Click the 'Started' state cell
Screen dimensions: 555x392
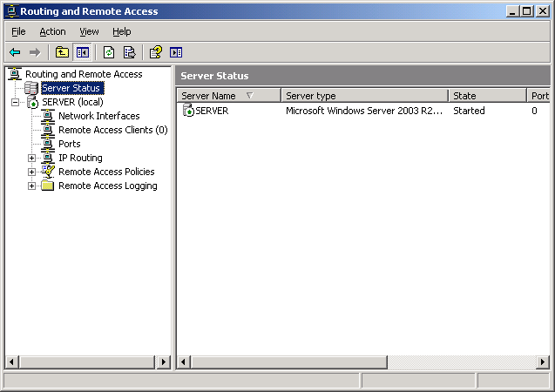pyautogui.click(x=469, y=111)
